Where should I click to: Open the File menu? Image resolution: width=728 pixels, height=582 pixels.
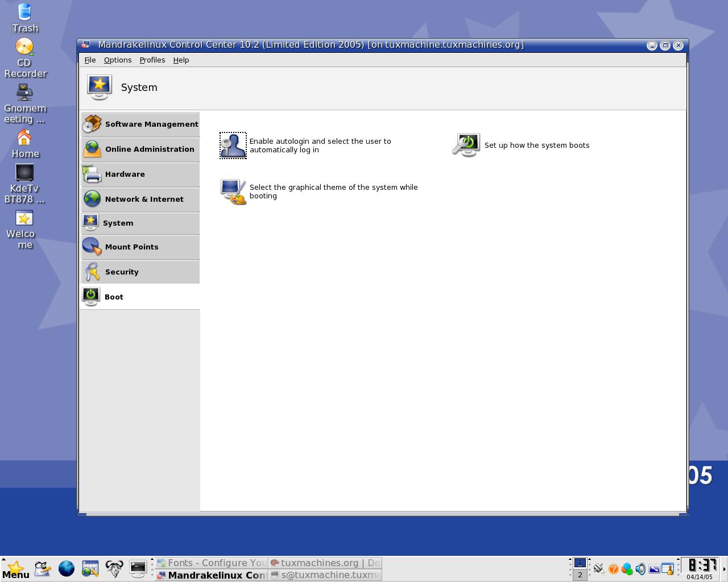[90, 60]
